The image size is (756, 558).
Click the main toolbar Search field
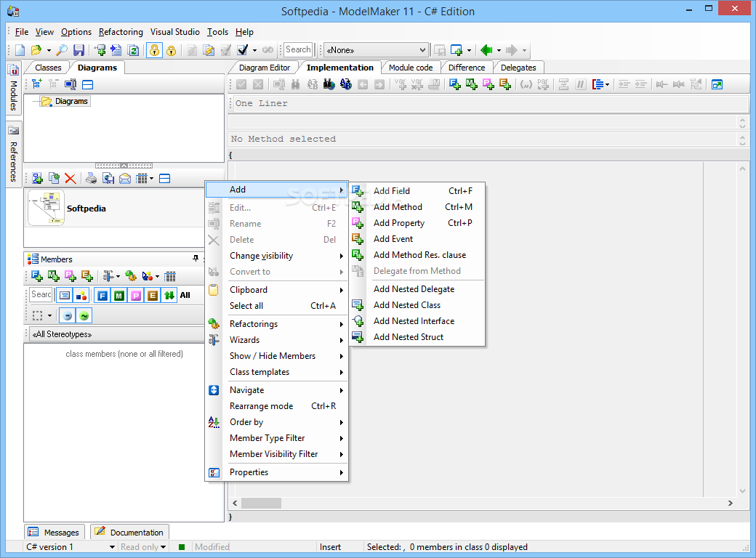click(x=299, y=49)
